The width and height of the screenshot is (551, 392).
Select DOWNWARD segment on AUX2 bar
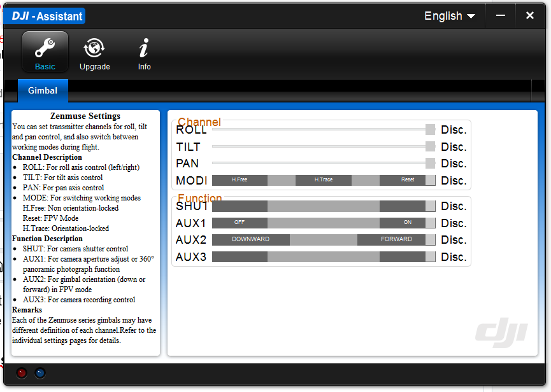(251, 240)
